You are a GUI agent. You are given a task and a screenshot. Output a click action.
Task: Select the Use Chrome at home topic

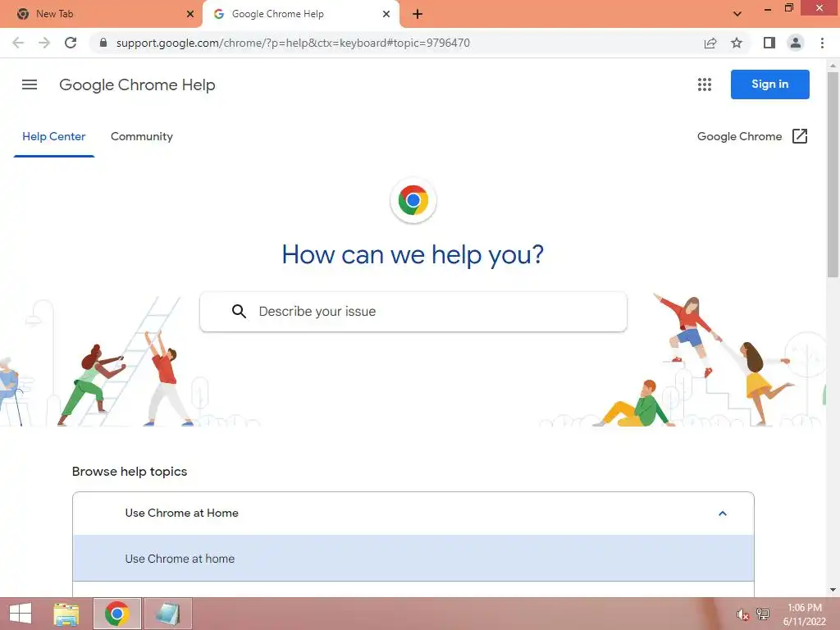click(x=413, y=558)
